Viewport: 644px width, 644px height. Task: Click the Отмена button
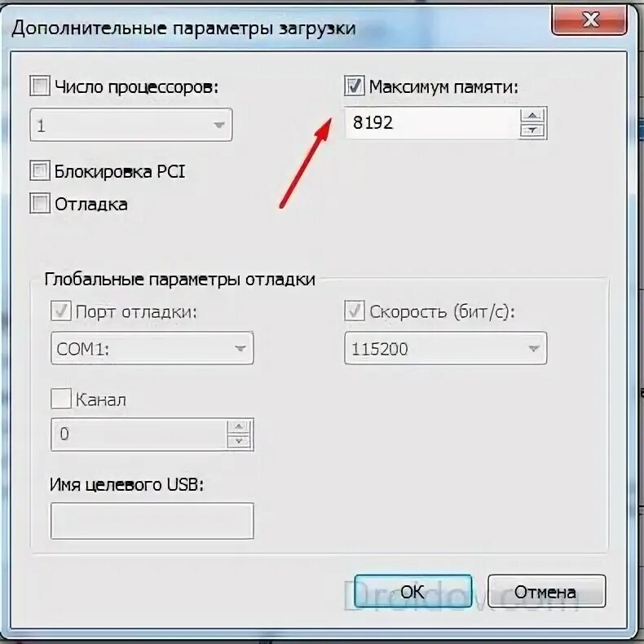tap(547, 592)
